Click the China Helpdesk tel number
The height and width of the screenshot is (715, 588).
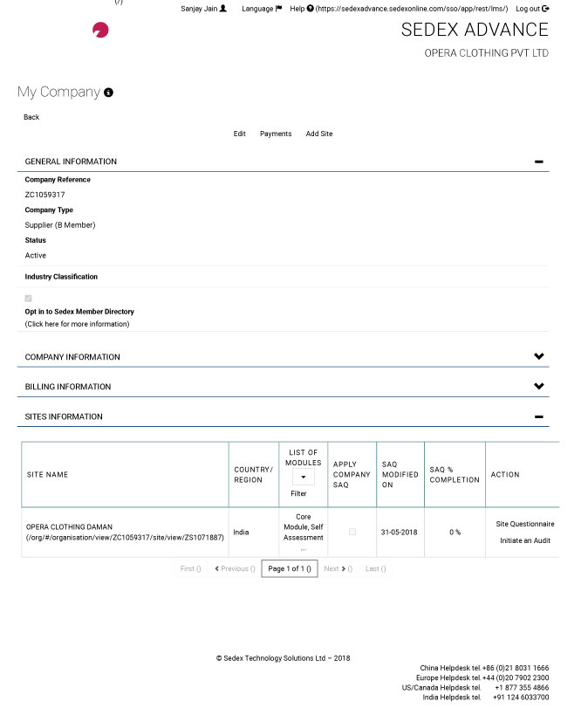pyautogui.click(x=516, y=668)
